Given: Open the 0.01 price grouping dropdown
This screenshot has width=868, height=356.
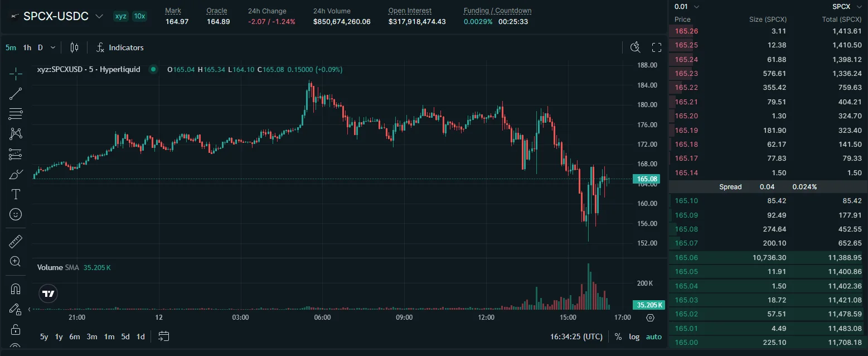Looking at the screenshot, I should coord(687,7).
